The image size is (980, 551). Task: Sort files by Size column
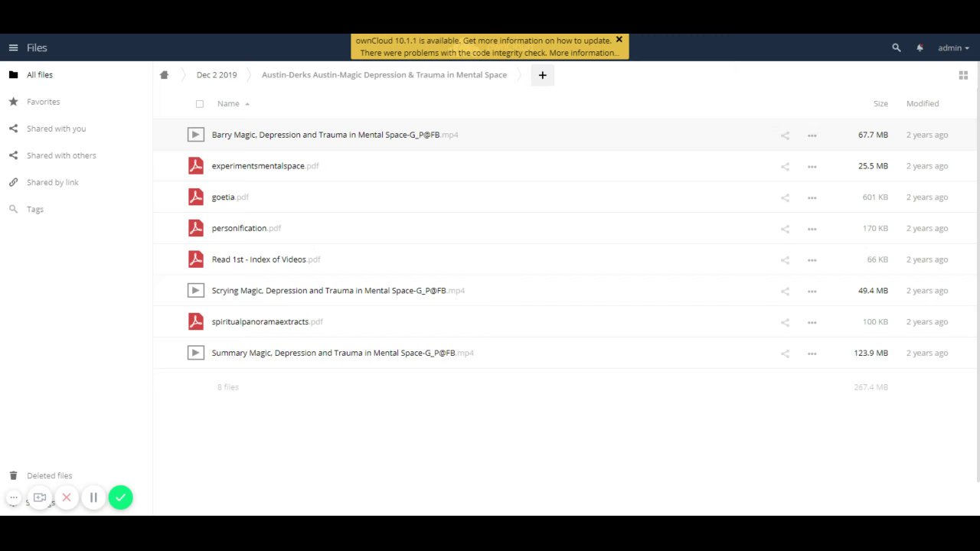pyautogui.click(x=880, y=103)
